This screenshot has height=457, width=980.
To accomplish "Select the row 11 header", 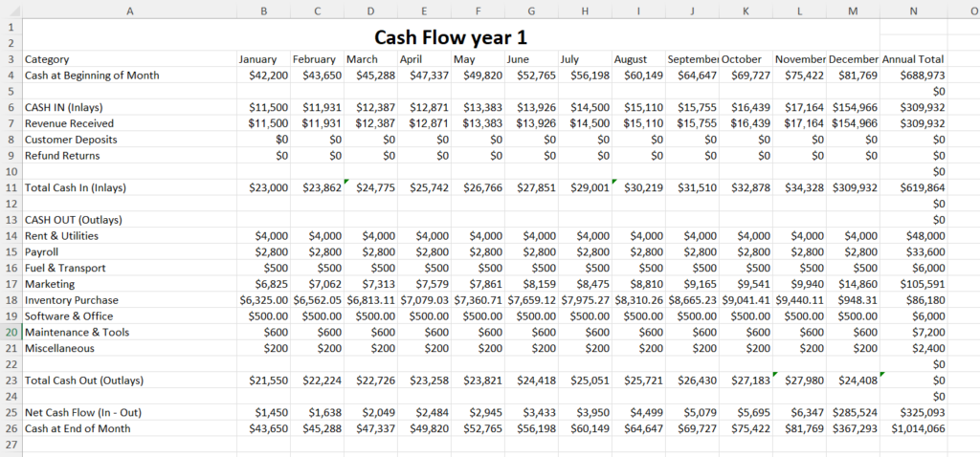I will point(10,187).
